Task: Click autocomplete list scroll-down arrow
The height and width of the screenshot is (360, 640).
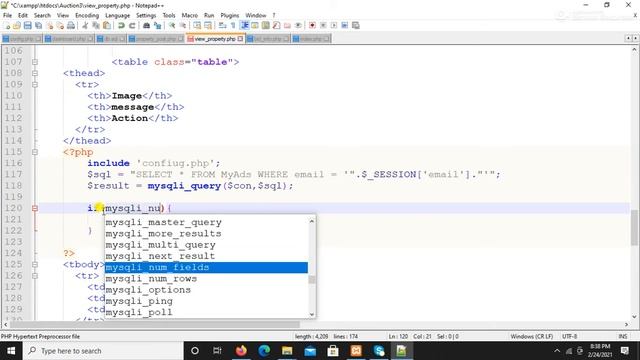Action: (312, 314)
